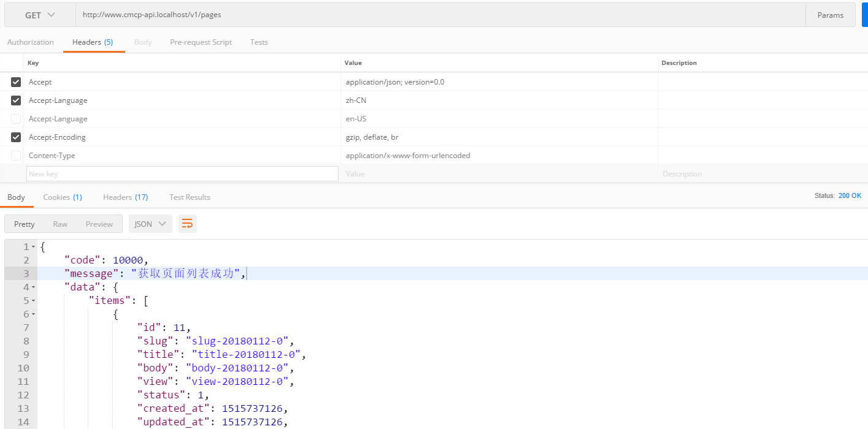This screenshot has height=429, width=868.
Task: Click the request URL field
Action: point(429,15)
